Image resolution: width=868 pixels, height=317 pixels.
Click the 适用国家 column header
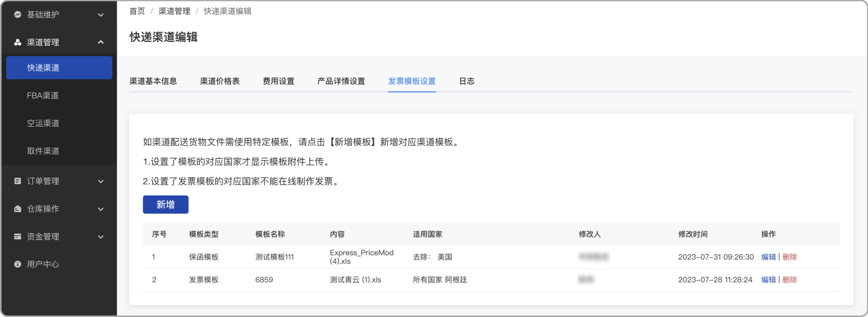click(428, 234)
